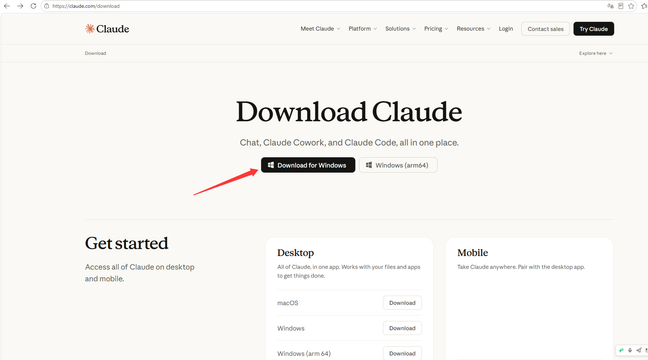Click the Try Claude button

593,29
